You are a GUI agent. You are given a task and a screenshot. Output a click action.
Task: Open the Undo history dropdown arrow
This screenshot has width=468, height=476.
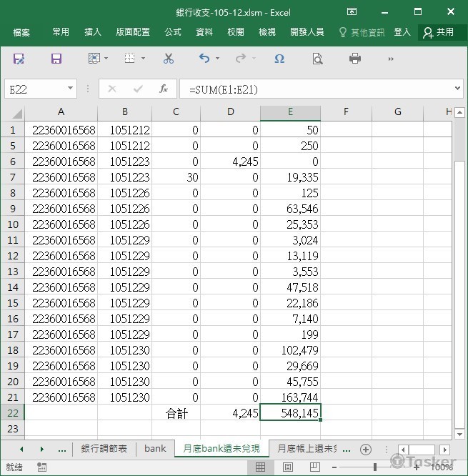[217, 58]
